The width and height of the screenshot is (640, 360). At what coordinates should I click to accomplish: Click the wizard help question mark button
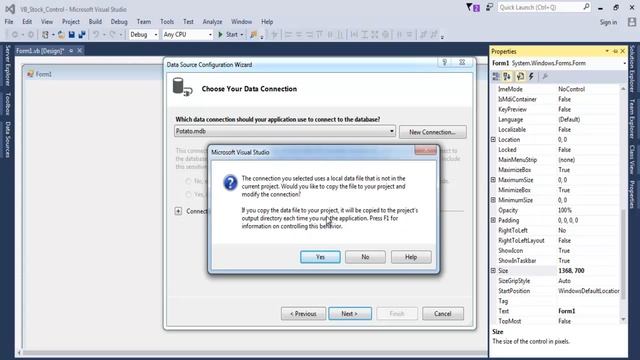click(x=445, y=62)
